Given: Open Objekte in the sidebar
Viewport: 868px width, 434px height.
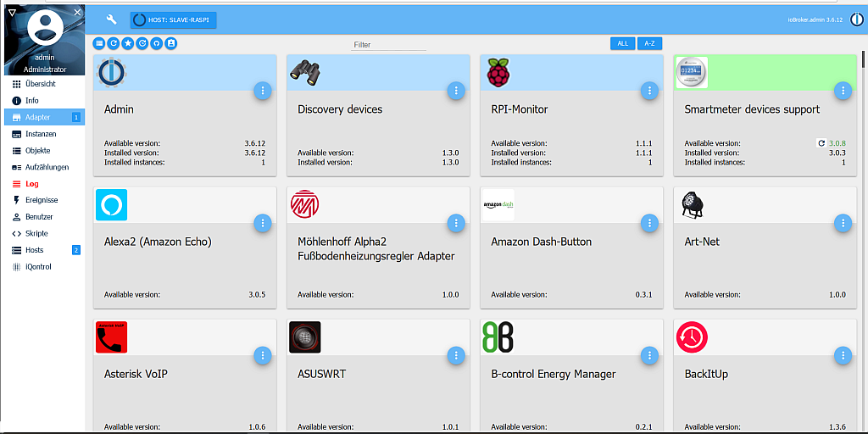Looking at the screenshot, I should [x=44, y=151].
